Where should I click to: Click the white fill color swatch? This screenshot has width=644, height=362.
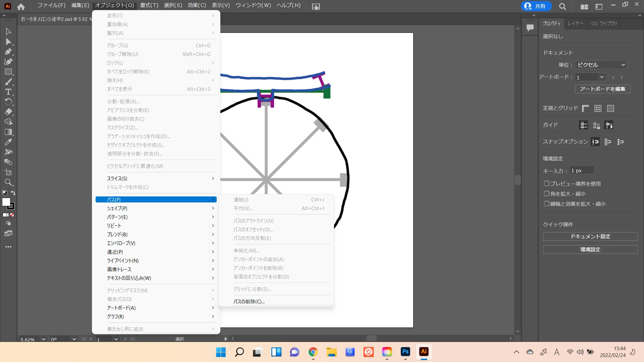pyautogui.click(x=6, y=202)
